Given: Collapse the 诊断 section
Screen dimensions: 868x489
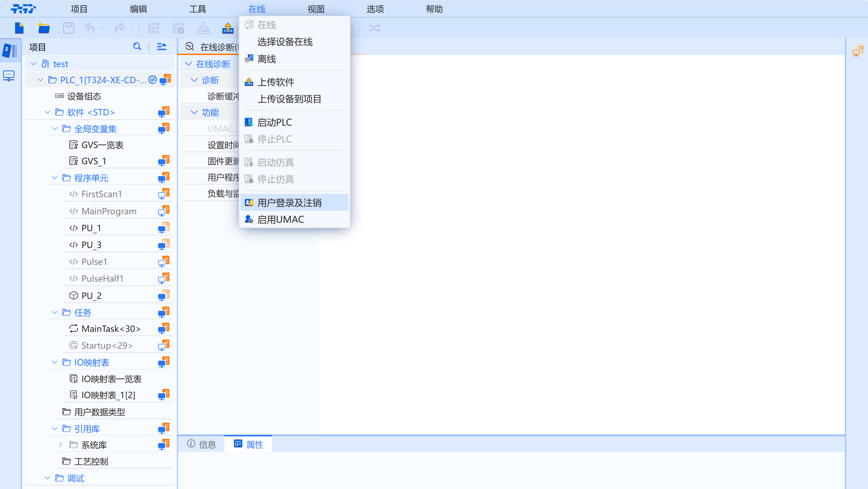Looking at the screenshot, I should [x=194, y=80].
